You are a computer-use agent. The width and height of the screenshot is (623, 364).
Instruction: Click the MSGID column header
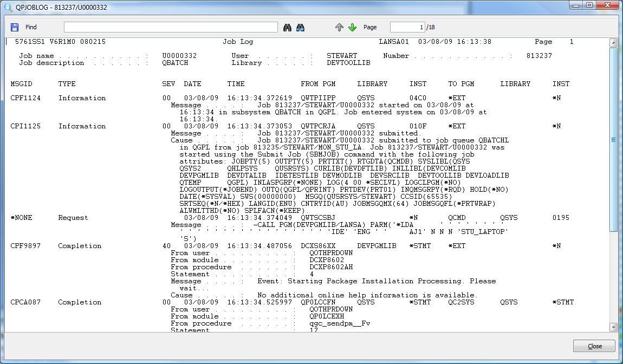click(22, 84)
